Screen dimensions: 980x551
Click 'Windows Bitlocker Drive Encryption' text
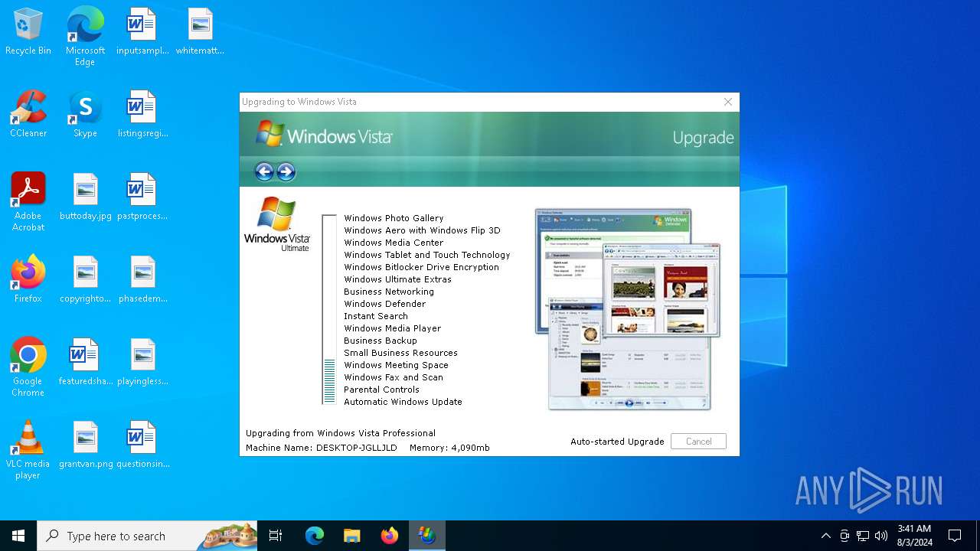coord(421,267)
